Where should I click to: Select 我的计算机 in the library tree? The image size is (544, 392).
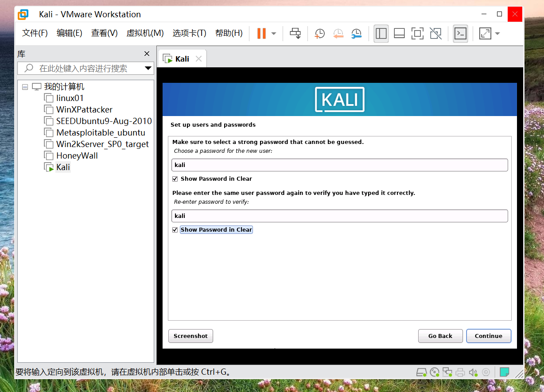64,87
